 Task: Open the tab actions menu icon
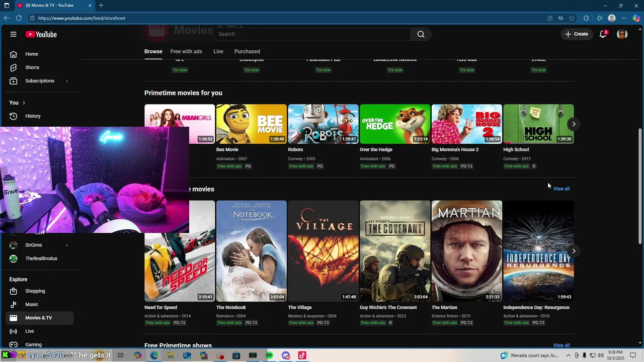7,6
